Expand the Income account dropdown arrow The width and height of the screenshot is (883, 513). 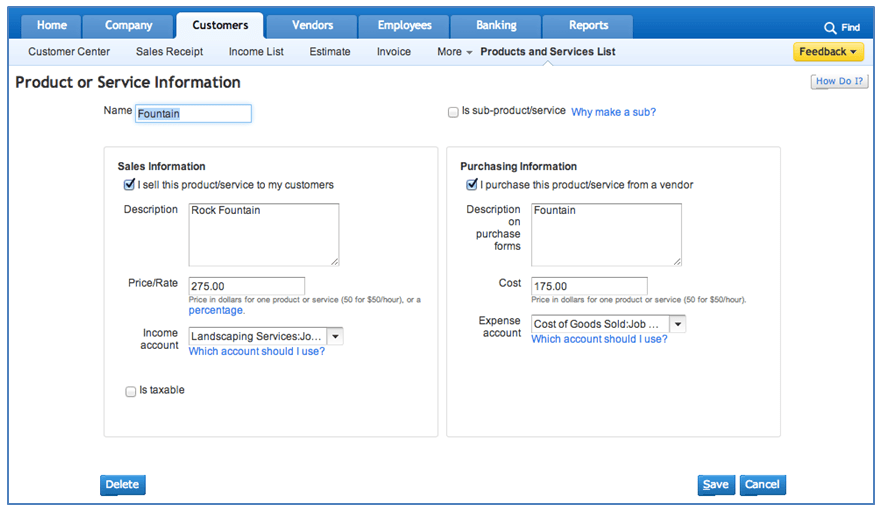tap(336, 336)
